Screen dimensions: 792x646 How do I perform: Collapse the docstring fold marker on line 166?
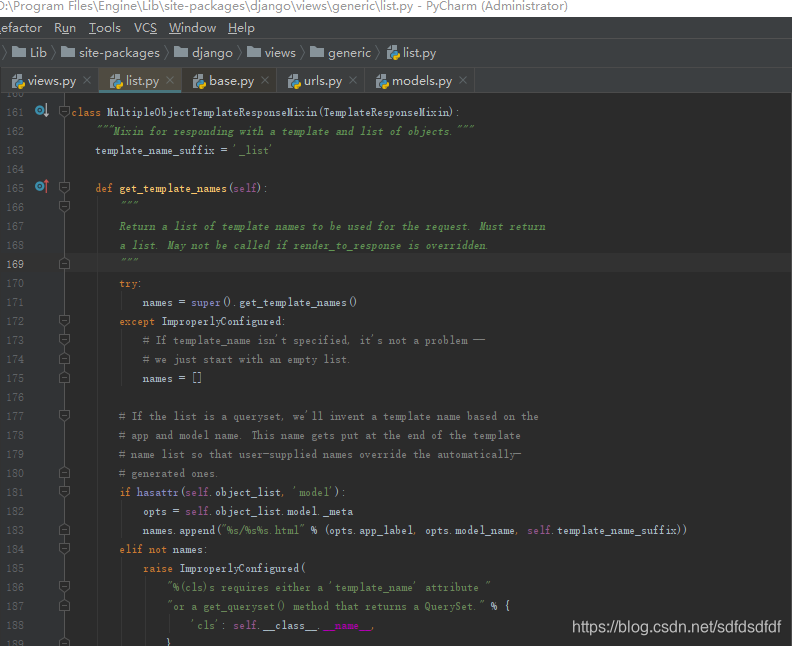point(64,206)
